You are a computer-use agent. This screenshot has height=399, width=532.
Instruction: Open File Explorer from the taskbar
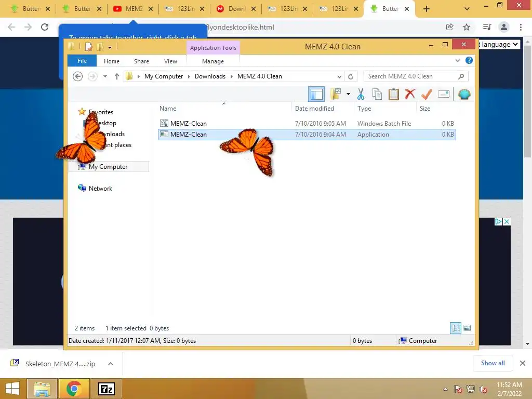[x=42, y=389]
